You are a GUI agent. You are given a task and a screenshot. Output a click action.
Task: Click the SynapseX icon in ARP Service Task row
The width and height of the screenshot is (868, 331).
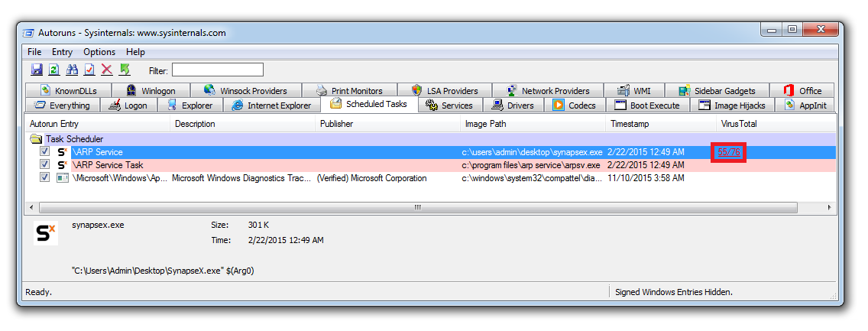coord(63,165)
